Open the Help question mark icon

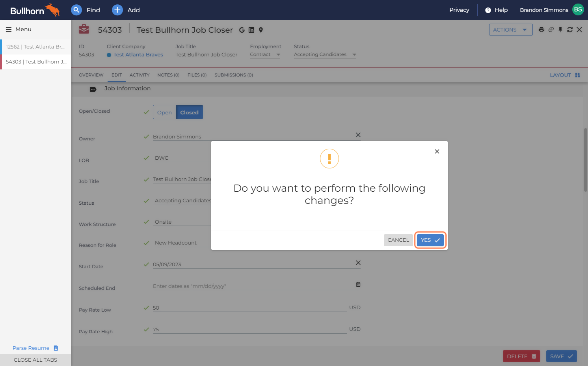[x=488, y=10]
